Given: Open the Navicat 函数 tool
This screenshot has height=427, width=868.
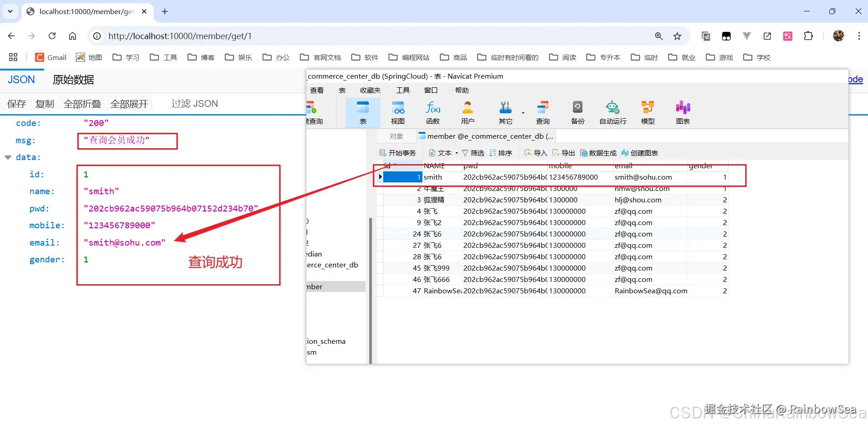Looking at the screenshot, I should pyautogui.click(x=433, y=113).
